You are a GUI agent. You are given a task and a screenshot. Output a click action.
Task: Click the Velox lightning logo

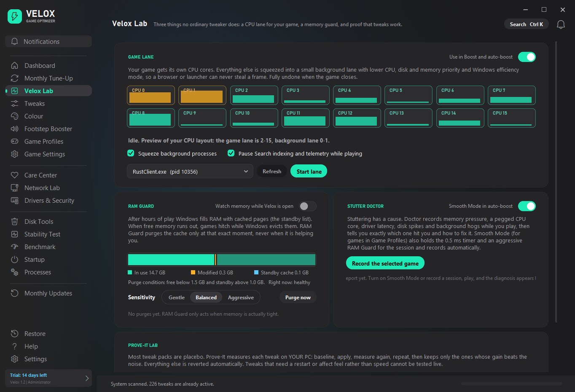tap(15, 16)
